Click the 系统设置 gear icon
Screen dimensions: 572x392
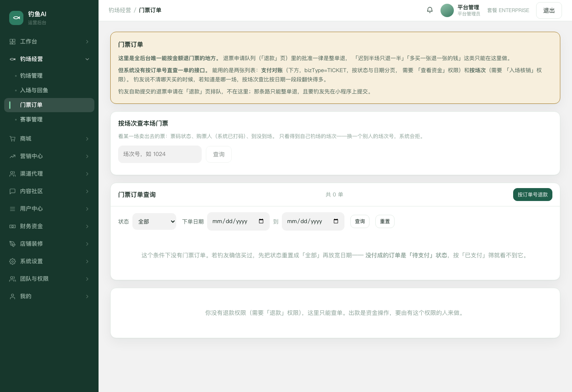coord(13,261)
